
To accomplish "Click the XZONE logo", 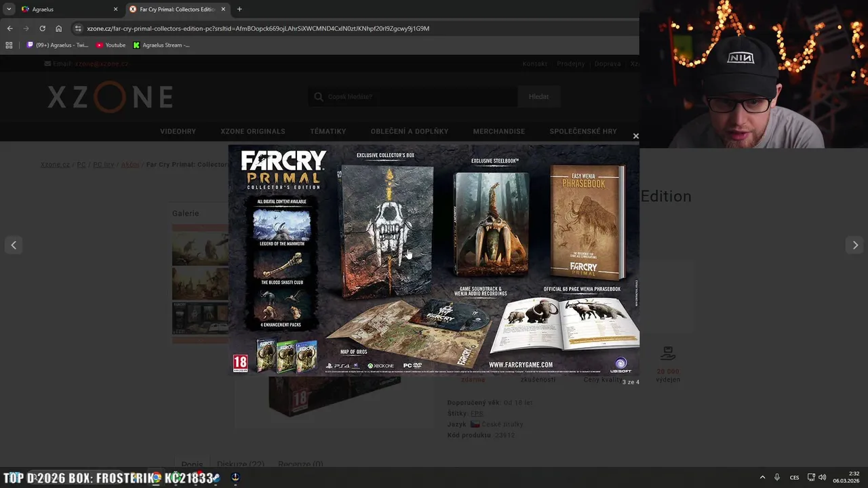I will pyautogui.click(x=110, y=97).
